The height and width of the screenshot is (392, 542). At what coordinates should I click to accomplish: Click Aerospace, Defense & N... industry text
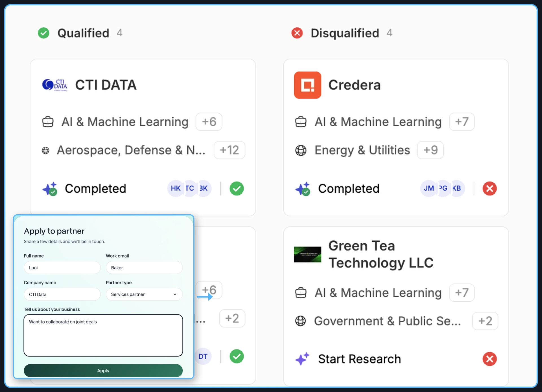(131, 150)
